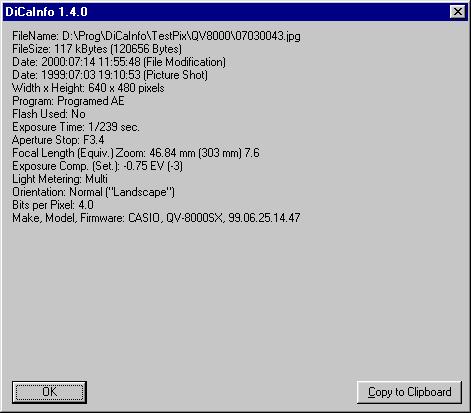The width and height of the screenshot is (471, 413).
Task: Click the Picture Shot date line
Action: [110, 75]
